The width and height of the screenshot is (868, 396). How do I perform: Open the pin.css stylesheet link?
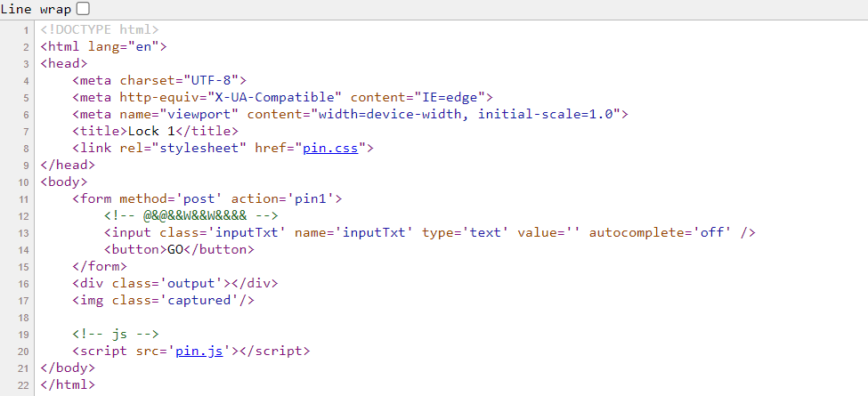pos(330,148)
